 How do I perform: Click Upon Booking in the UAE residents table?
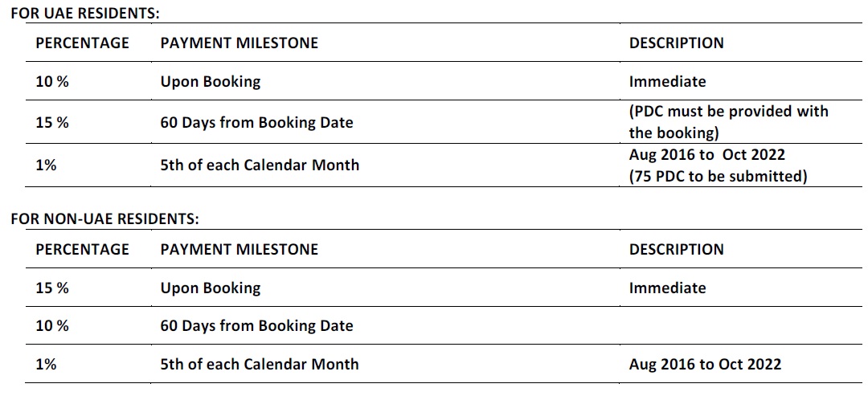point(211,82)
